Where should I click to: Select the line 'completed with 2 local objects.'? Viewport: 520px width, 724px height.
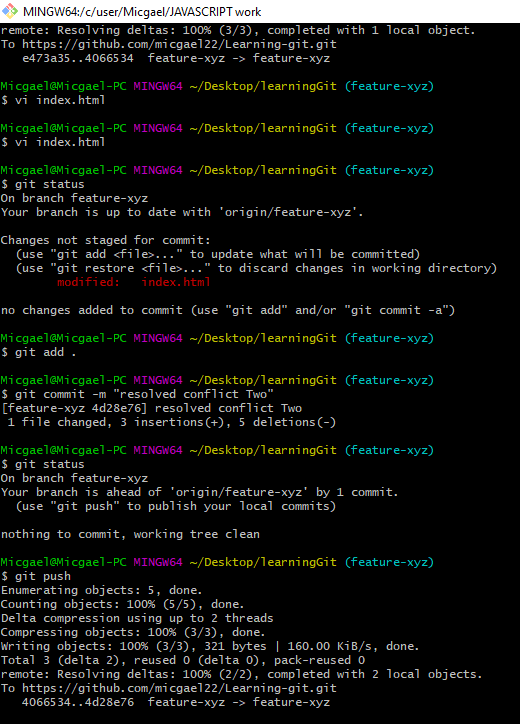click(242, 674)
